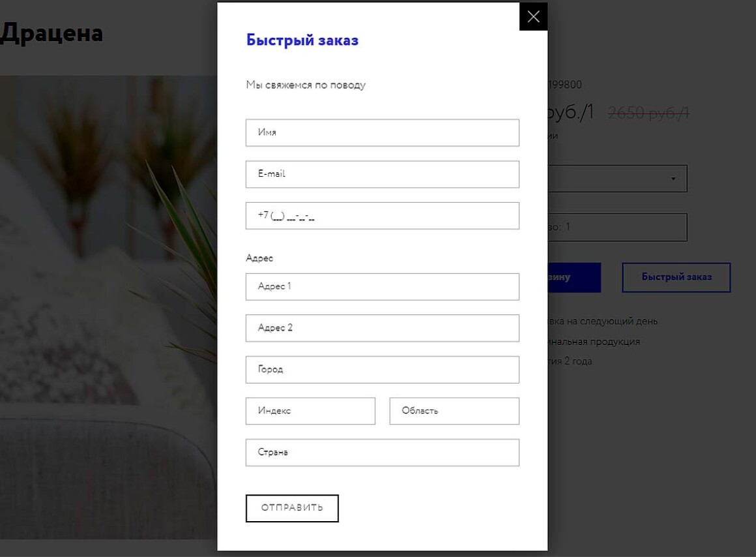Focus the E-mail input field
The width and height of the screenshot is (756, 557).
point(383,174)
